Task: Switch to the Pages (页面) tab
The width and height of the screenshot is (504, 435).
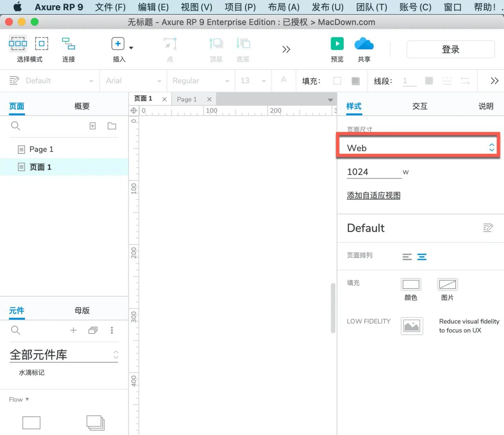Action: coord(17,106)
